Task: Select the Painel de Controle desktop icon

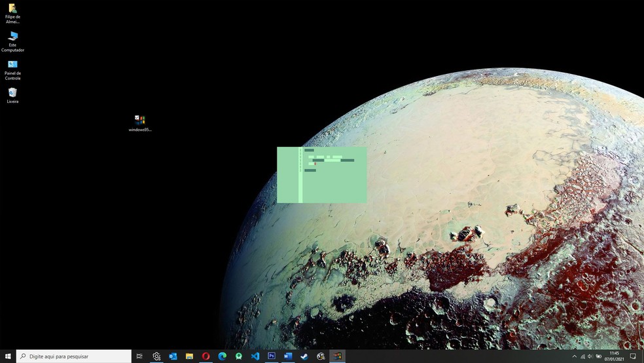Action: [12, 65]
